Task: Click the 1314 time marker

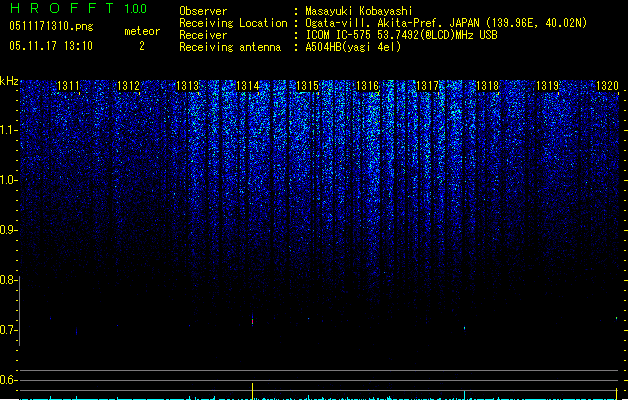Action: tap(248, 86)
